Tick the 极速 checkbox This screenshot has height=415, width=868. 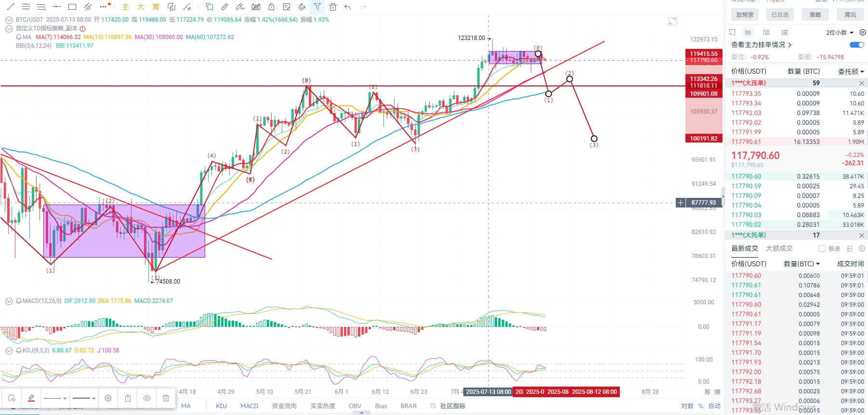click(x=822, y=248)
